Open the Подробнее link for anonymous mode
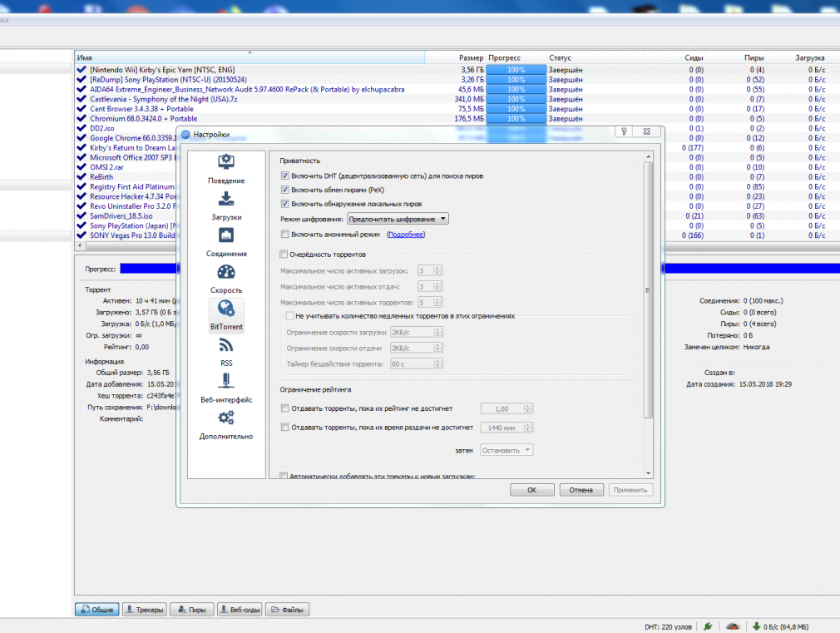Image resolution: width=840 pixels, height=633 pixels. pos(406,235)
